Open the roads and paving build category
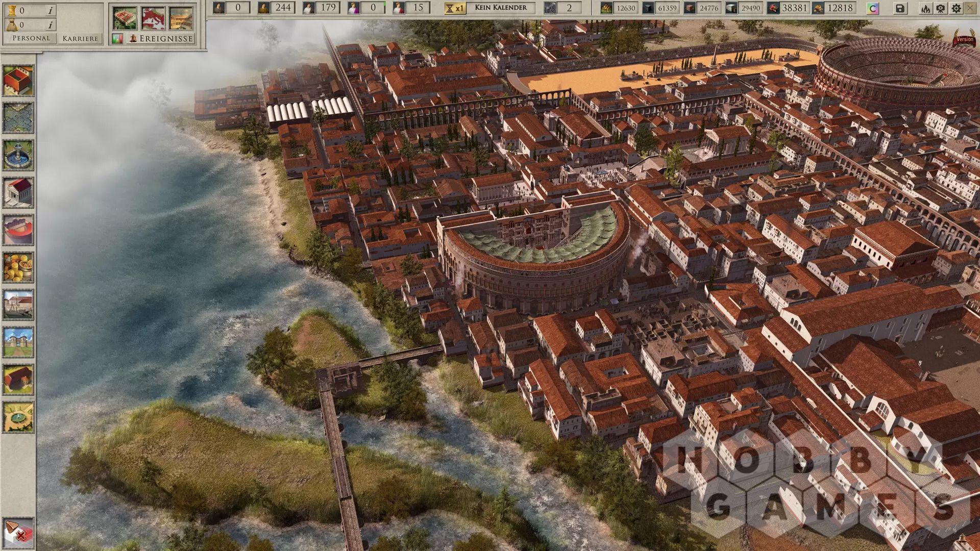 click(x=18, y=118)
